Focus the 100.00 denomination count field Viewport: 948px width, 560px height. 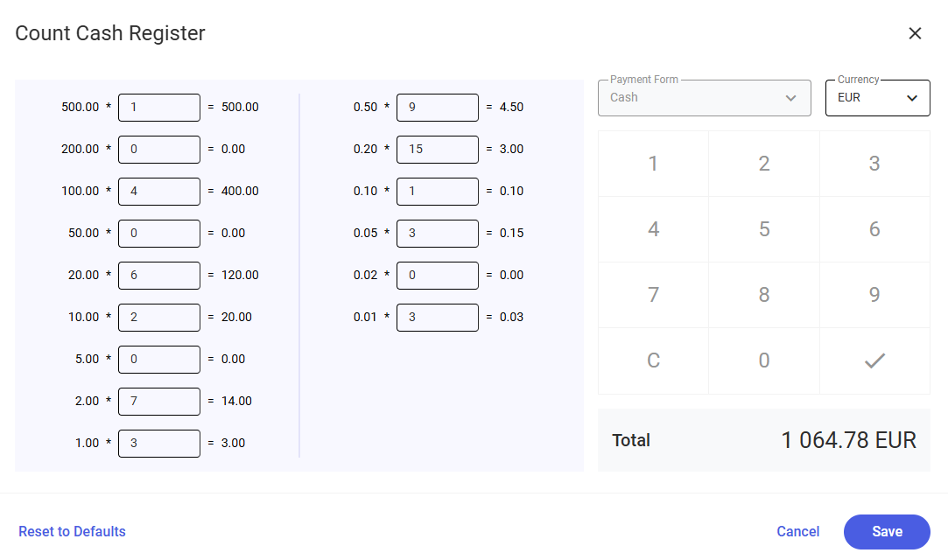(x=159, y=192)
